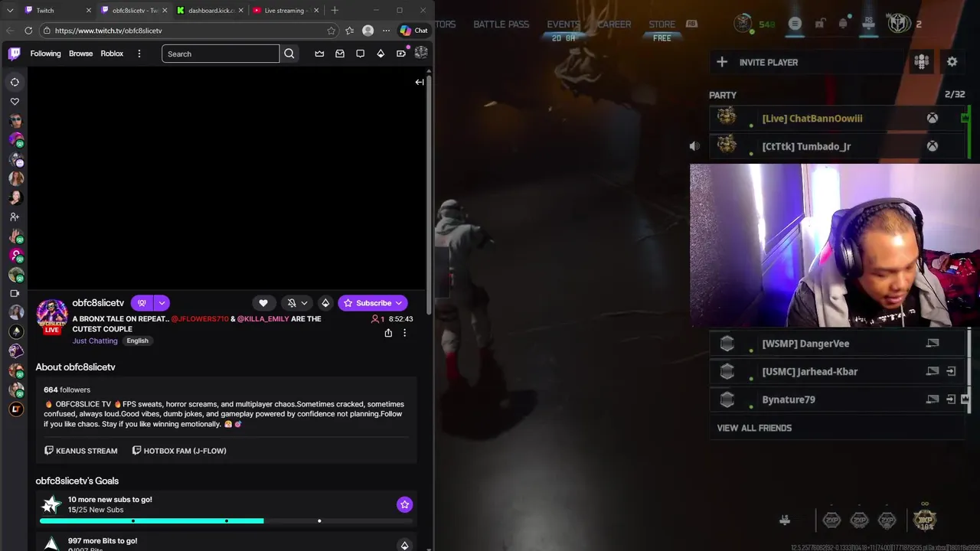Click the camera icon in the left sidebar
The height and width of the screenshot is (551, 980).
[15, 293]
